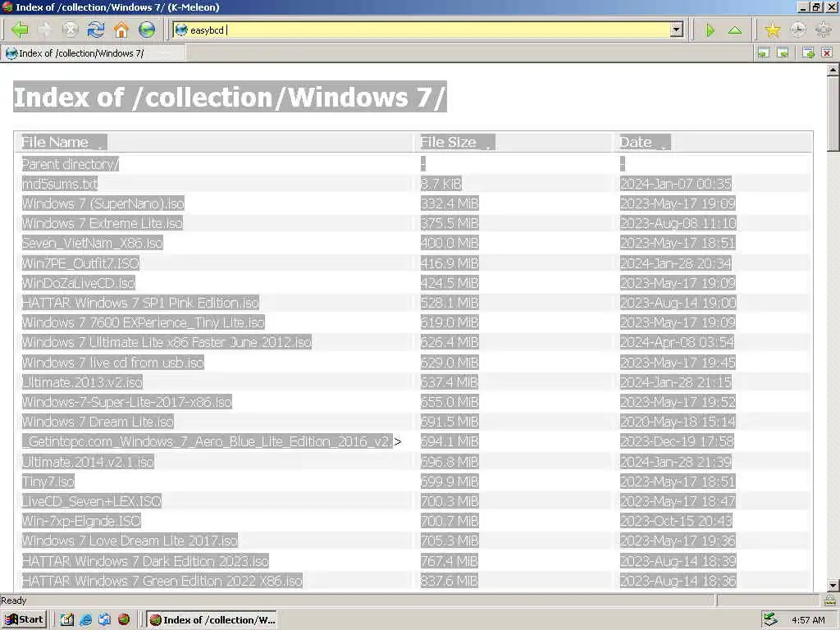Viewport: 840px width, 630px height.
Task: Click the green Go arrow button
Action: (x=710, y=30)
